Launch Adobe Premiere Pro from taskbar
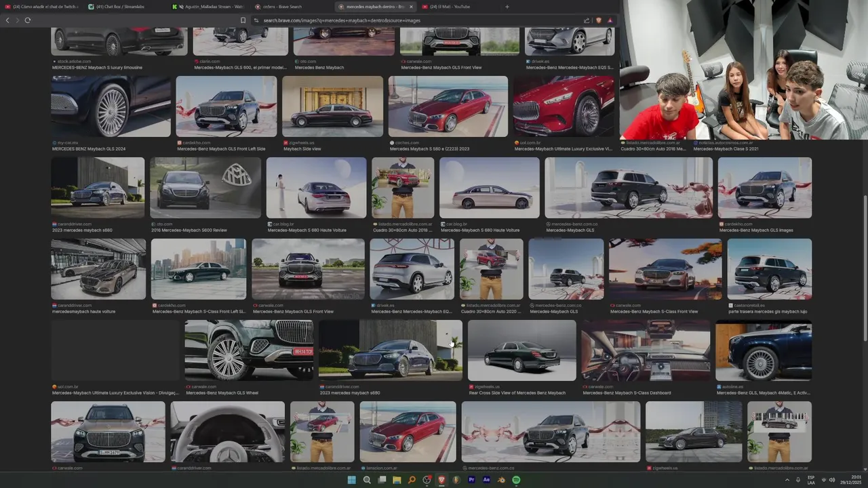This screenshot has height=488, width=868. pyautogui.click(x=471, y=480)
